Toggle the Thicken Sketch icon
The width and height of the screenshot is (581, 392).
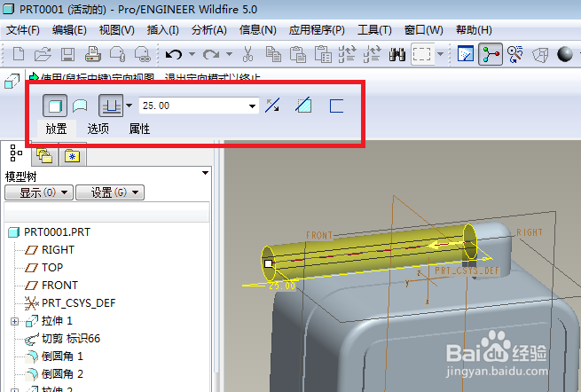point(336,106)
